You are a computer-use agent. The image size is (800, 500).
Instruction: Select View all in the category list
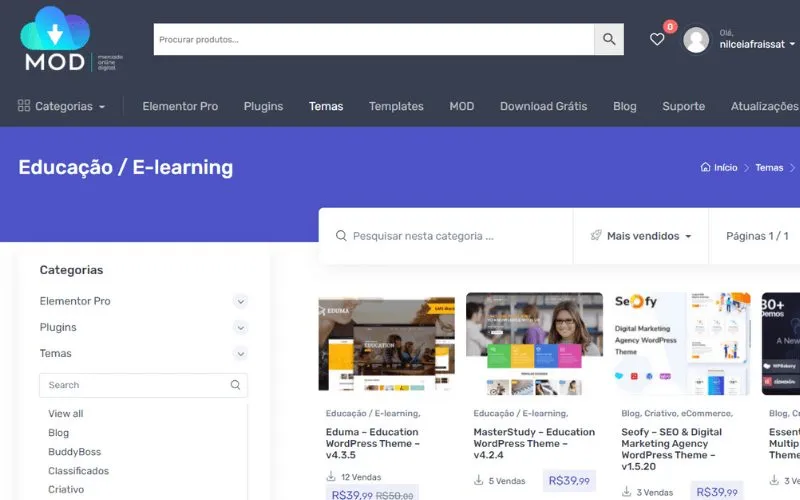tap(66, 413)
